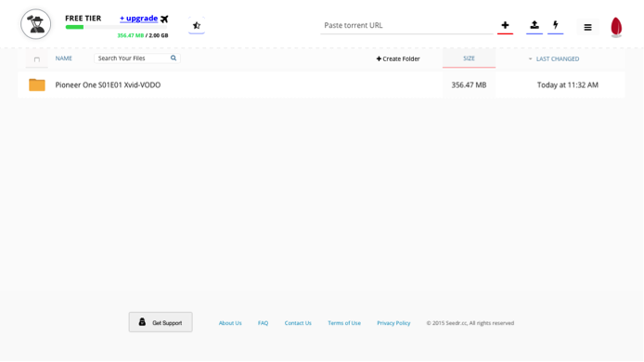
Task: Open the Contact Us link
Action: click(x=298, y=323)
